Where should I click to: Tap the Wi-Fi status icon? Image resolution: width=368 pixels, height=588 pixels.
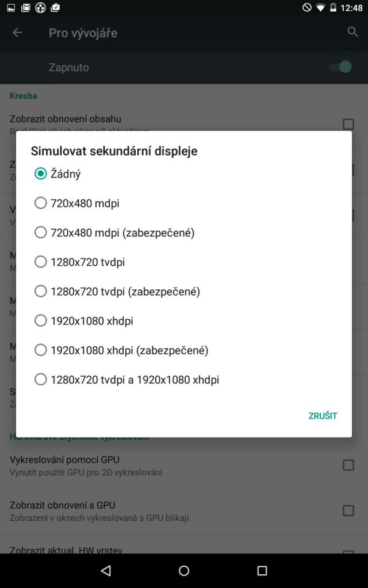[x=320, y=7]
